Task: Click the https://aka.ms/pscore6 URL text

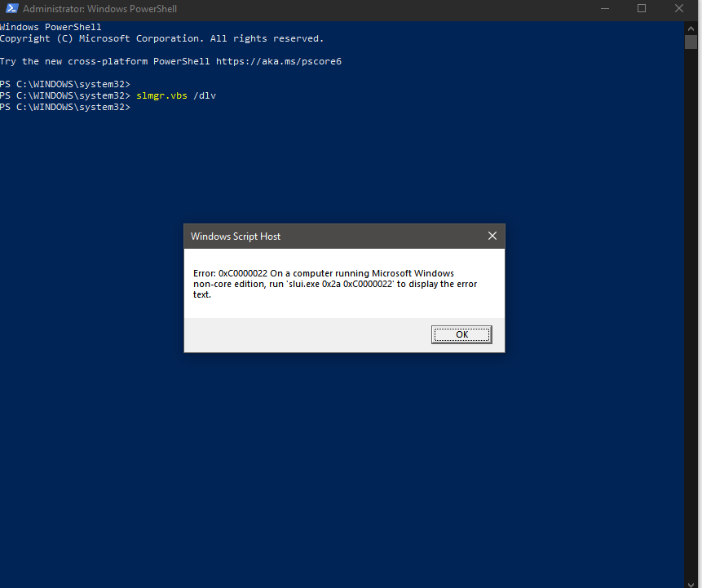Action: (279, 61)
